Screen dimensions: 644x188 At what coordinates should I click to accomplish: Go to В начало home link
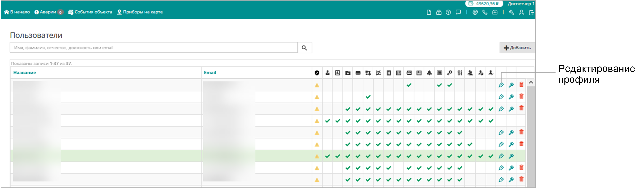coord(17,12)
